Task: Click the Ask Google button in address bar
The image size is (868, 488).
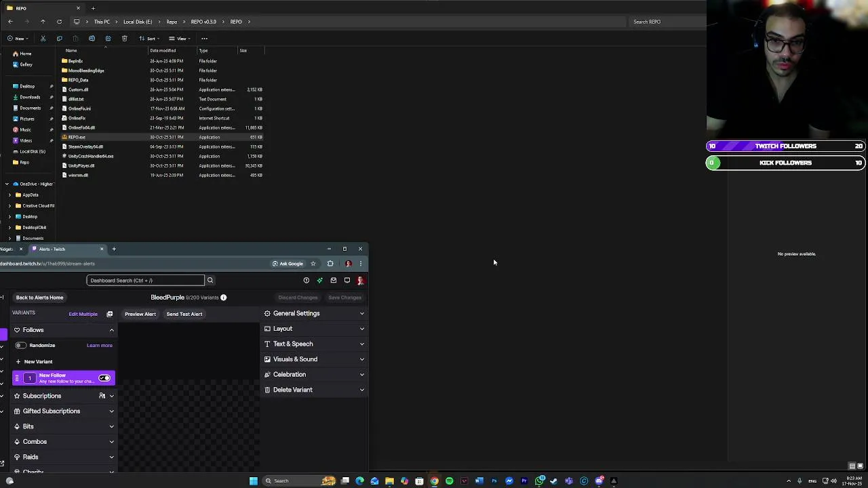Action: 288,264
